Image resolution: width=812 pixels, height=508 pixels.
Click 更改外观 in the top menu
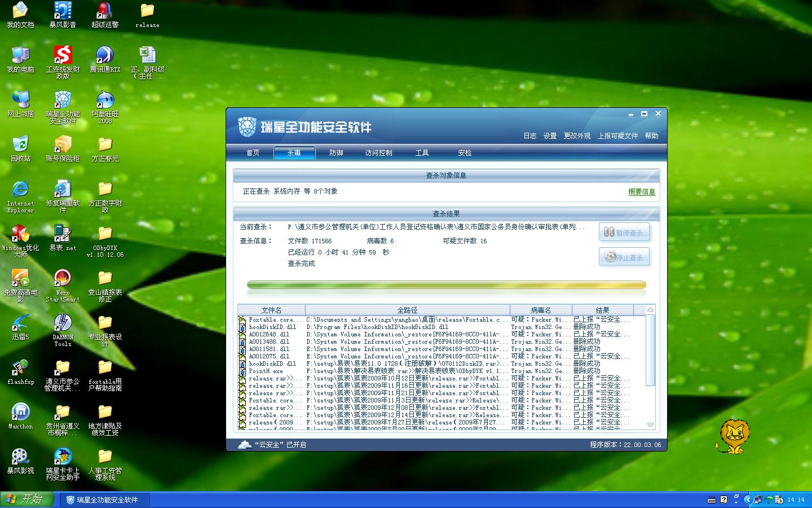click(577, 136)
